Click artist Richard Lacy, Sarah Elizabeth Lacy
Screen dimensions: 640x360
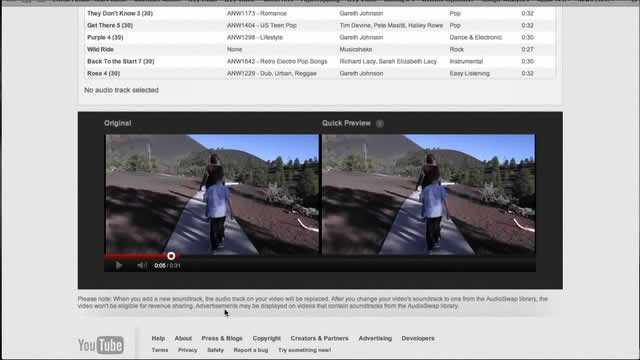tap(388, 61)
